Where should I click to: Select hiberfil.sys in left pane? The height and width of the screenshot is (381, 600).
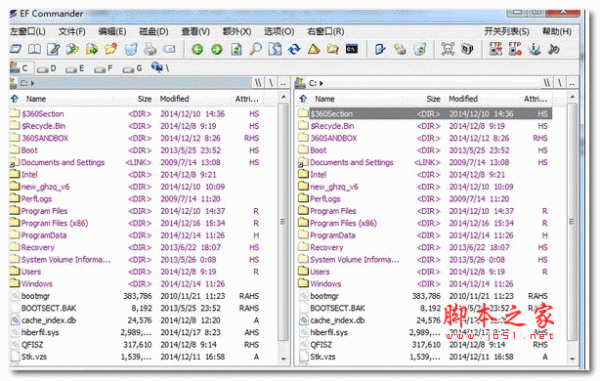40,332
